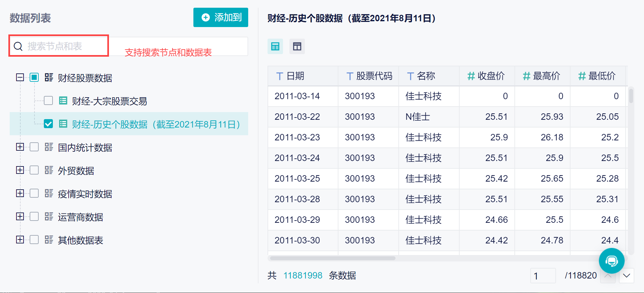644x293 pixels.
Task: Click the 财经股票数据 folder node icon
Action: tap(49, 77)
